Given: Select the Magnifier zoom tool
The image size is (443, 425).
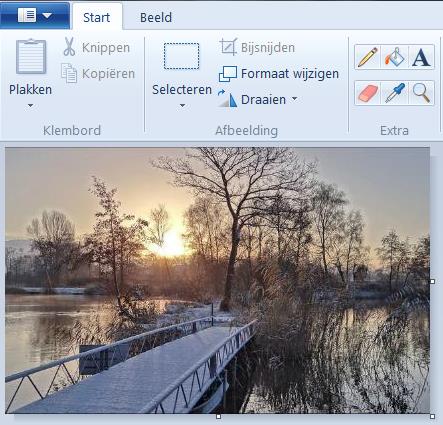Looking at the screenshot, I should point(421,93).
